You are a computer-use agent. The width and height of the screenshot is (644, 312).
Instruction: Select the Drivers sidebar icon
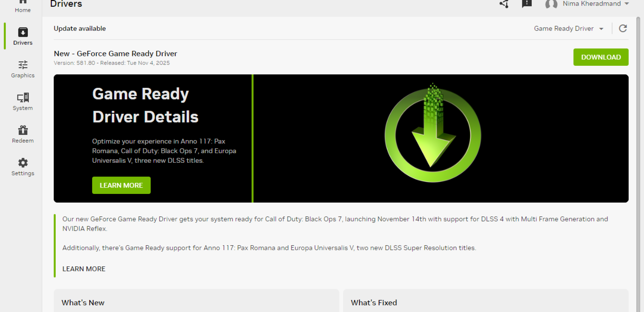click(x=23, y=33)
